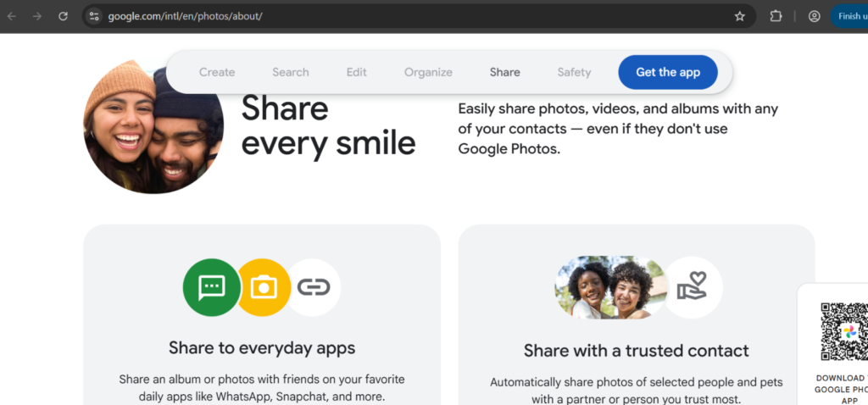Click the smiling couple circular photo
This screenshot has width=868, height=405.
click(x=153, y=127)
